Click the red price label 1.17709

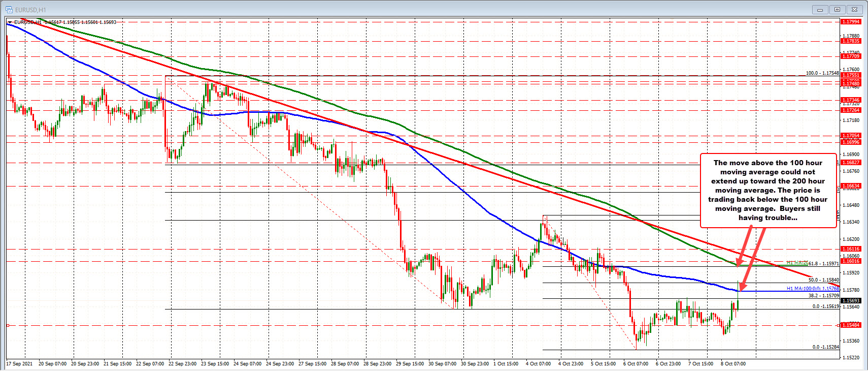(x=851, y=56)
